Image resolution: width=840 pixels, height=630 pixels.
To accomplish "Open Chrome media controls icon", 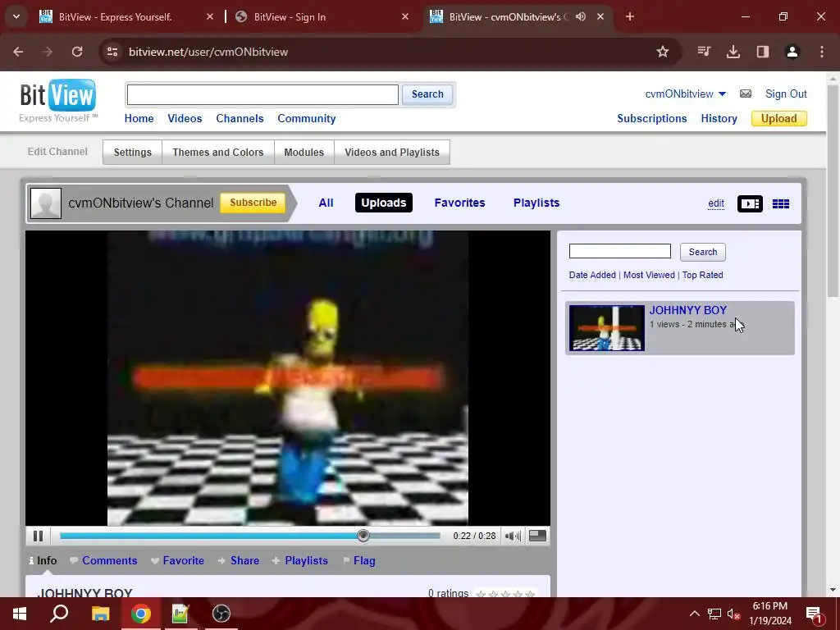I will [x=704, y=52].
